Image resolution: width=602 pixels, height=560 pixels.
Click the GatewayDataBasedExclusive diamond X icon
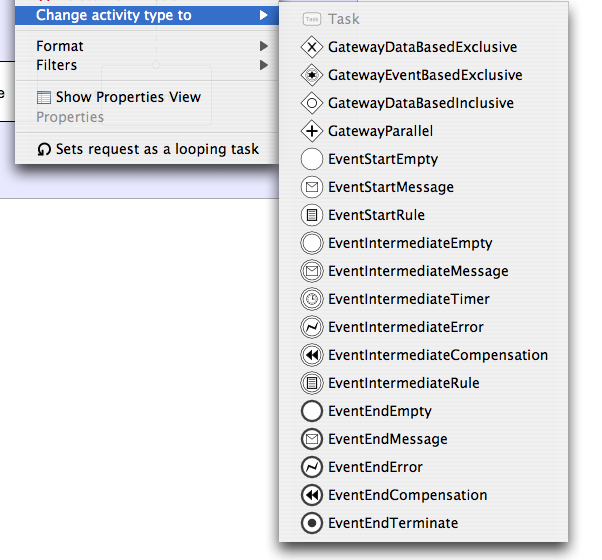tap(312, 47)
